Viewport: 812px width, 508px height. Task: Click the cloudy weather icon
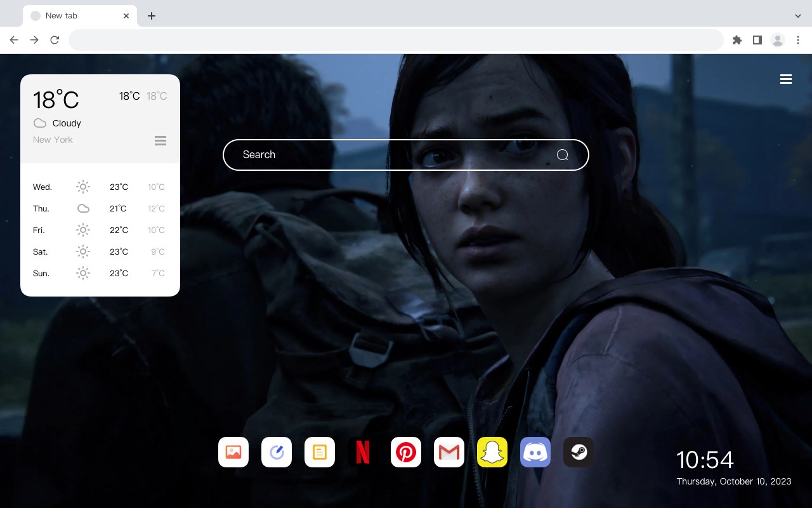tap(40, 123)
